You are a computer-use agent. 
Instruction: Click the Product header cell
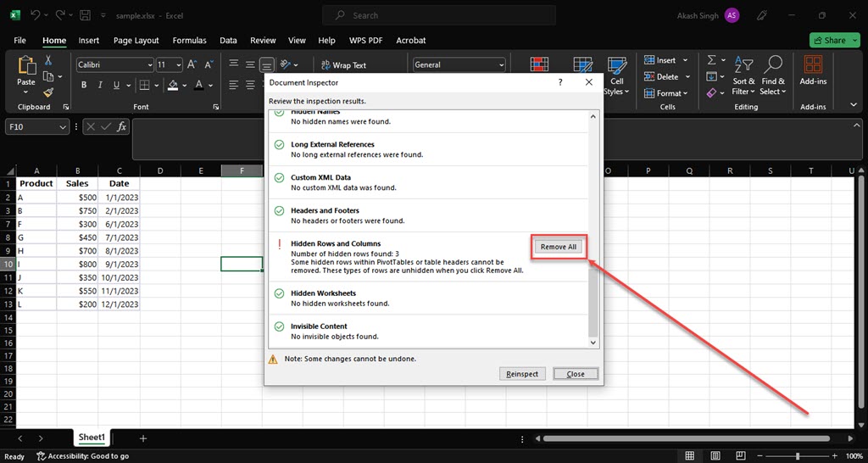pyautogui.click(x=36, y=183)
